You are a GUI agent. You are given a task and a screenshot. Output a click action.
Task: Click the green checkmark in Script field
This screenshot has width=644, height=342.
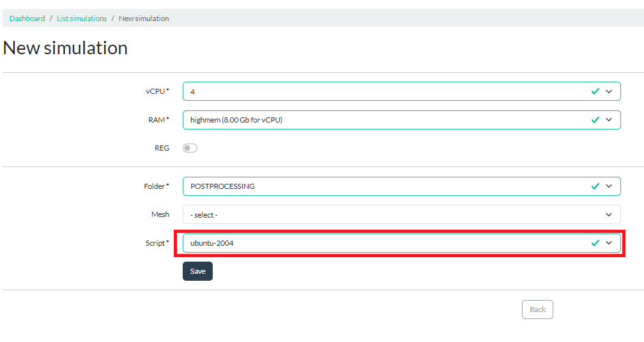point(595,243)
